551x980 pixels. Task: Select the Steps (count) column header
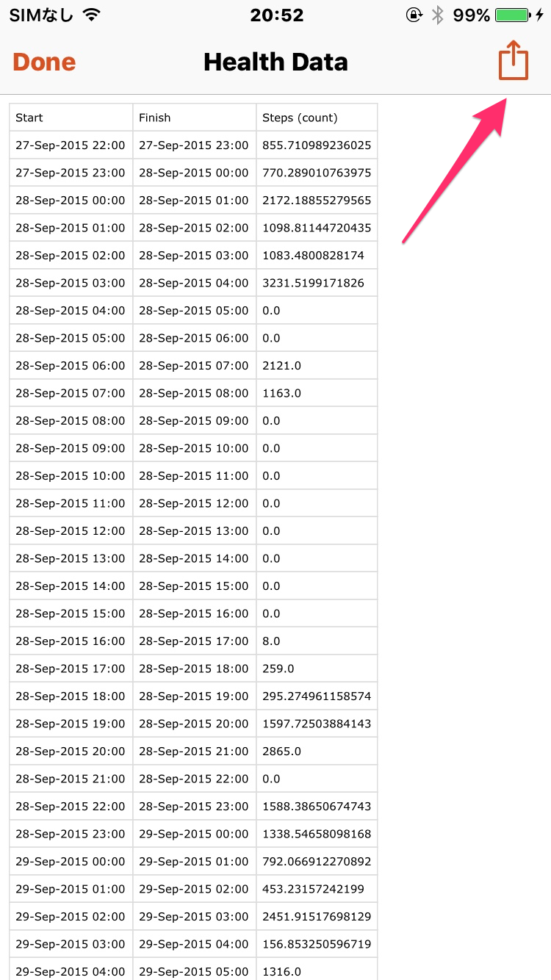click(317, 118)
